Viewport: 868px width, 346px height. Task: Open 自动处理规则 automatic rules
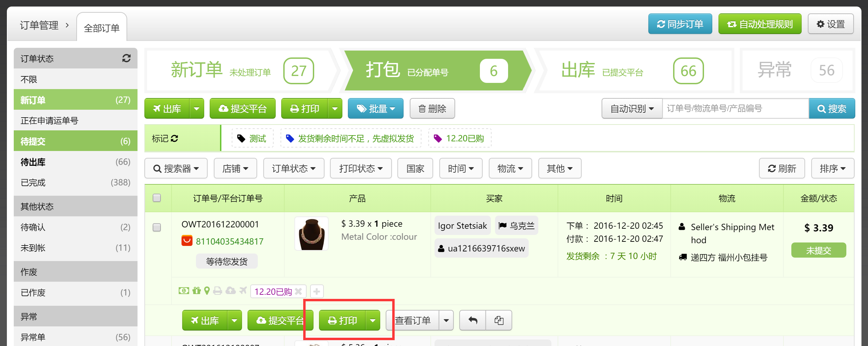click(760, 24)
